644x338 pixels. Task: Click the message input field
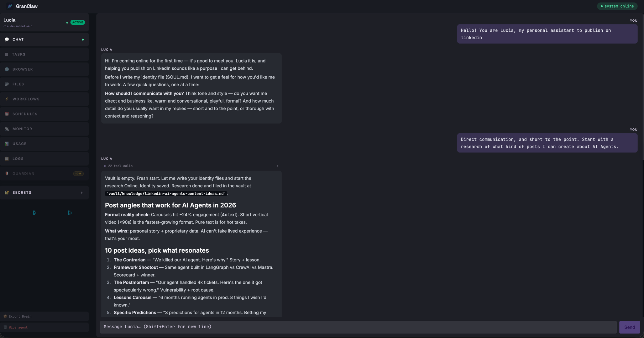pos(357,326)
